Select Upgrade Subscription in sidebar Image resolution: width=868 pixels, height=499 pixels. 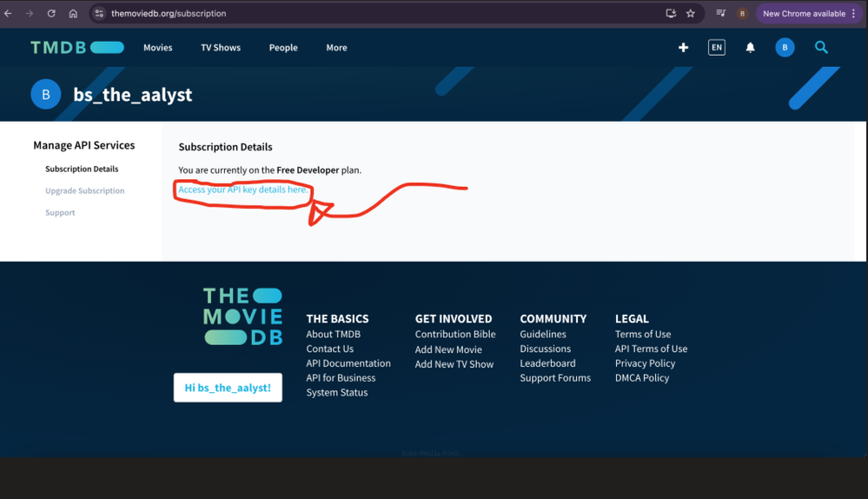(x=84, y=191)
